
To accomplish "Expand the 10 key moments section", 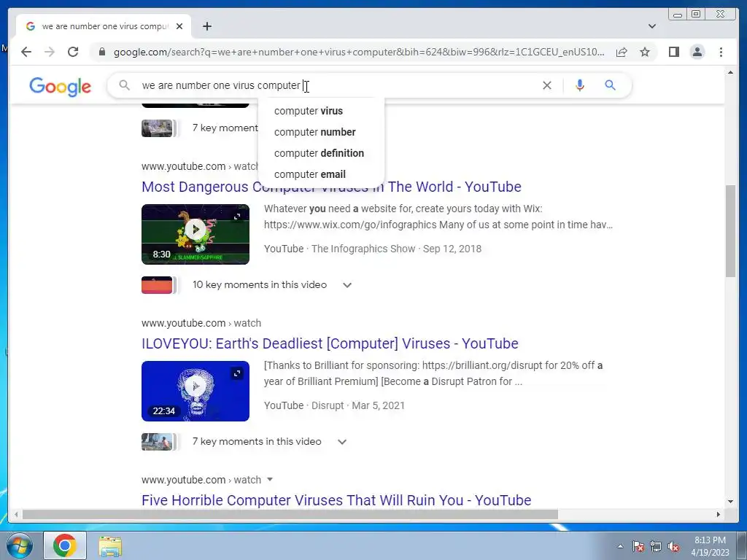I will (347, 285).
